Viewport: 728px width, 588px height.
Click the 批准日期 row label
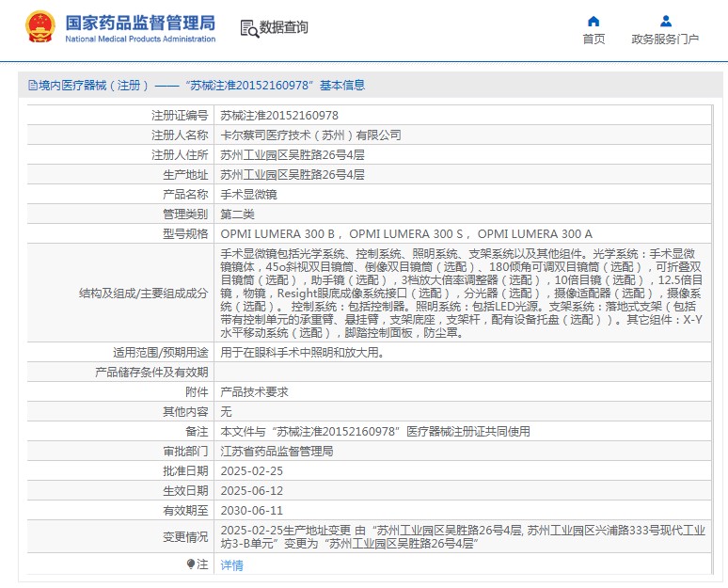pyautogui.click(x=185, y=471)
